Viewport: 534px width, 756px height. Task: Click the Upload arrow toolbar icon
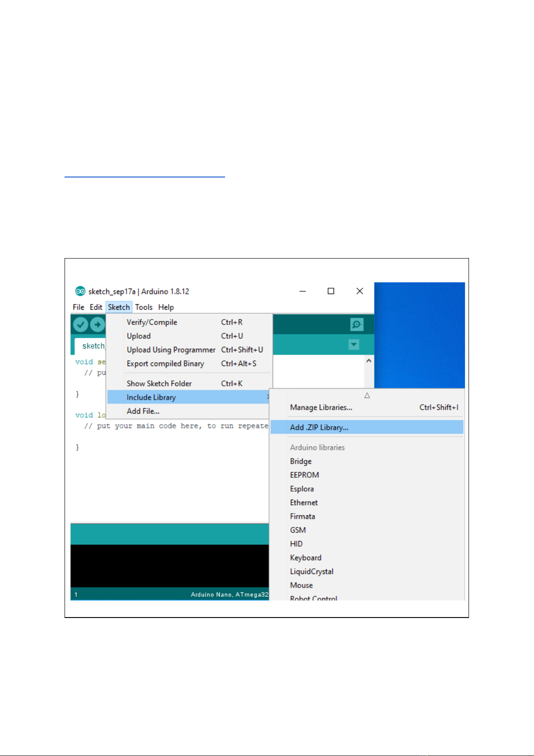point(97,324)
